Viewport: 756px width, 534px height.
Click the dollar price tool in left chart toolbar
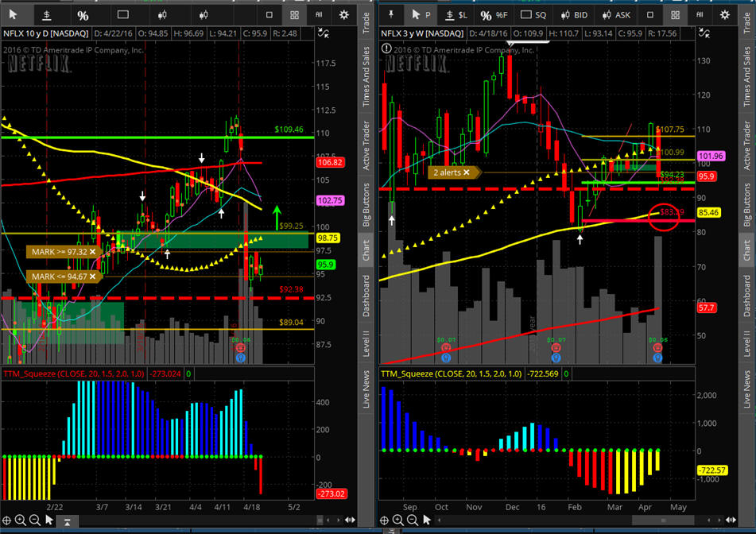tap(47, 15)
